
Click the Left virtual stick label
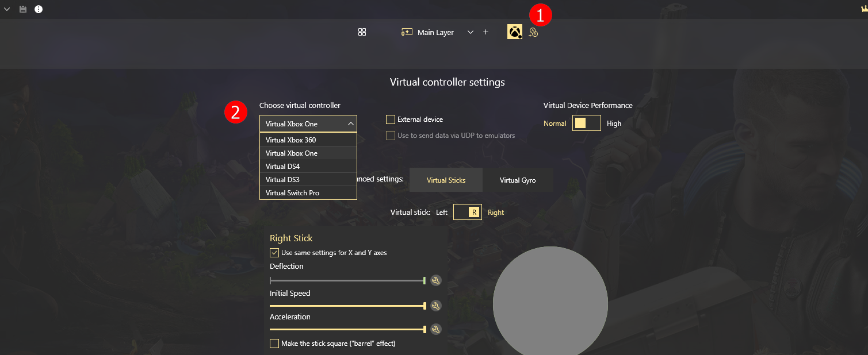(442, 213)
